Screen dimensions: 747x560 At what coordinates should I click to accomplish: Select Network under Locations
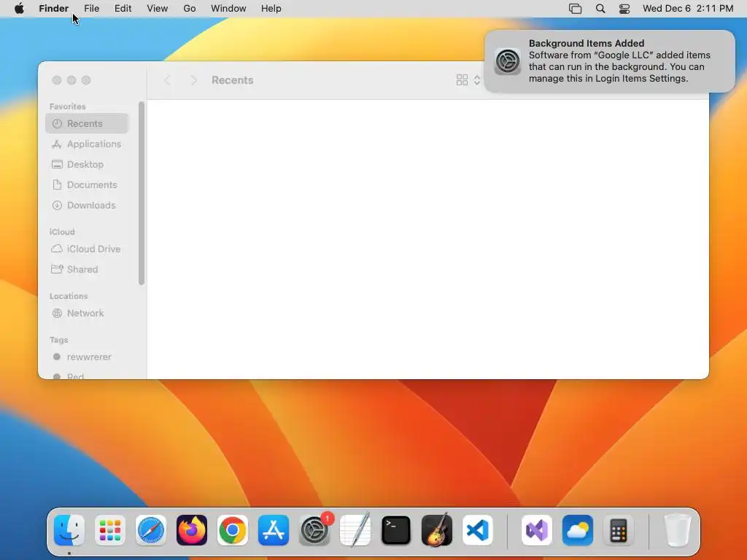point(88,313)
